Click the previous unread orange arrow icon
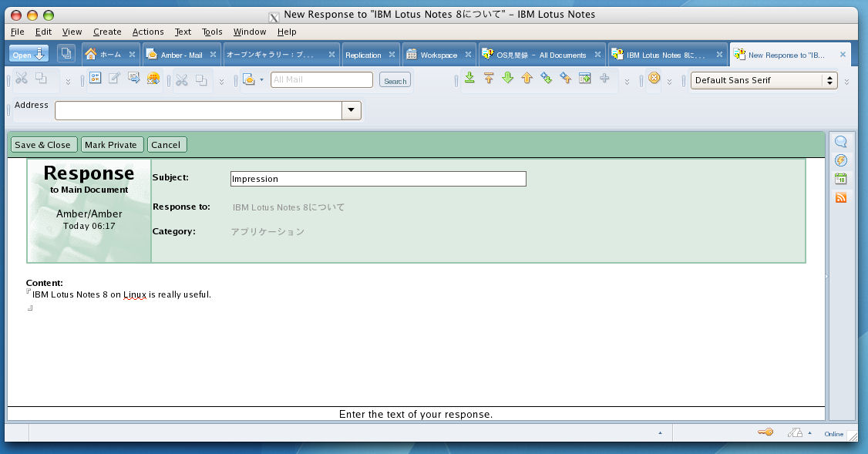 [565, 78]
